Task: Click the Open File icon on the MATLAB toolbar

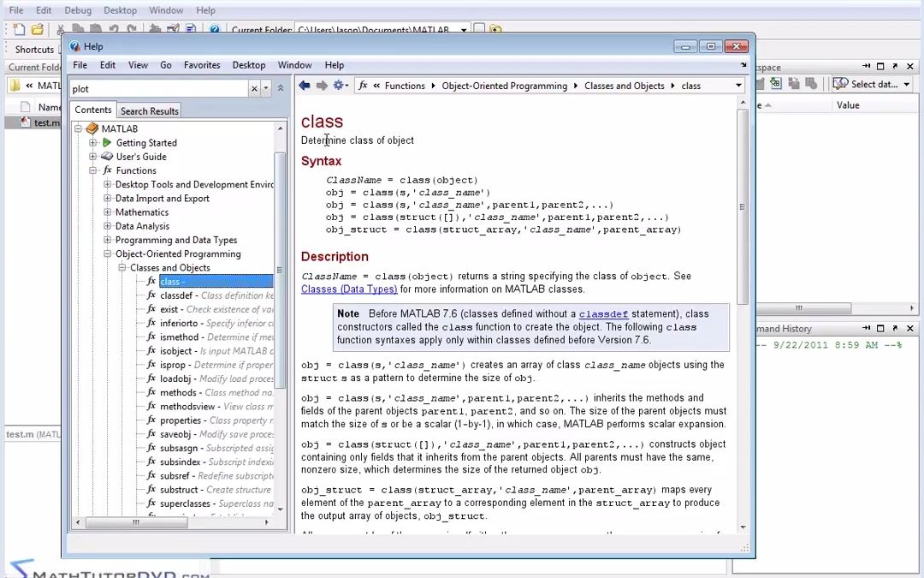Action: pos(37,28)
